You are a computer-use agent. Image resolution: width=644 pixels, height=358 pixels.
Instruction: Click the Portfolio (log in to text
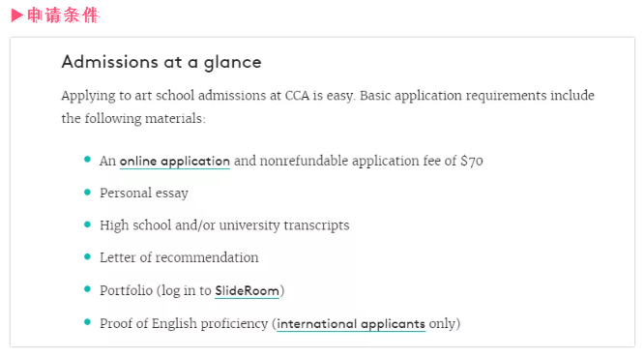point(156,290)
